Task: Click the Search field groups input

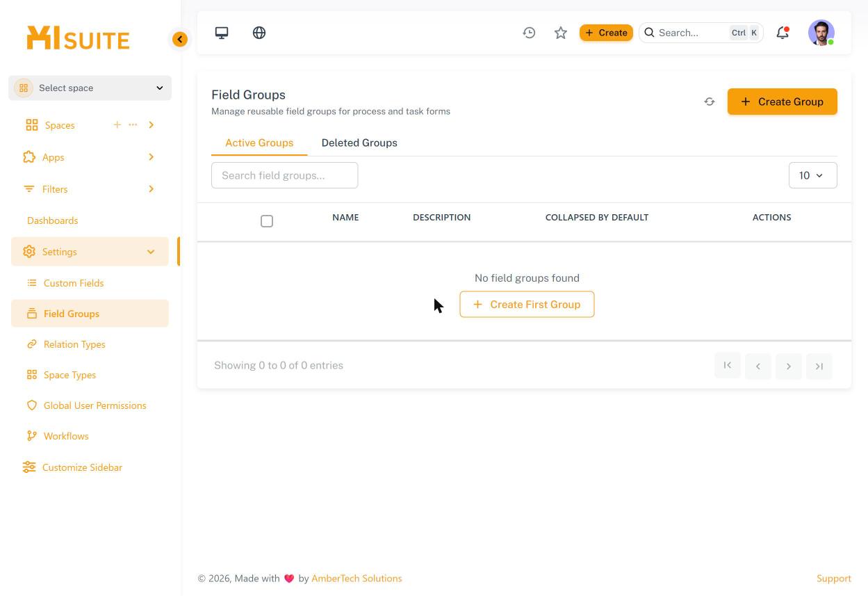Action: (285, 175)
